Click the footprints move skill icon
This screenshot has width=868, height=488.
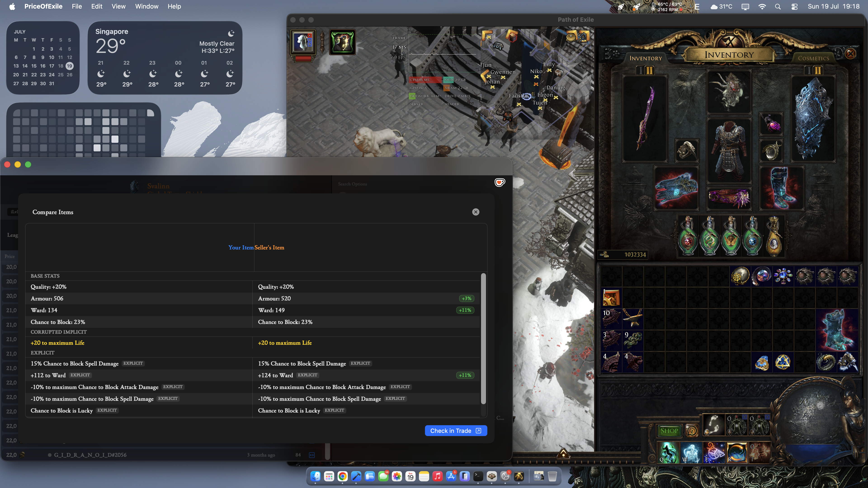point(714,425)
